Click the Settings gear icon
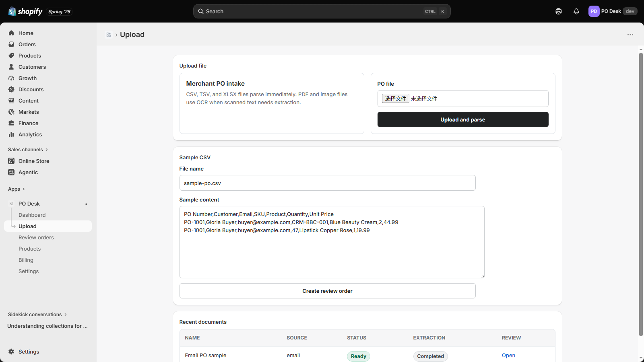 point(11,352)
